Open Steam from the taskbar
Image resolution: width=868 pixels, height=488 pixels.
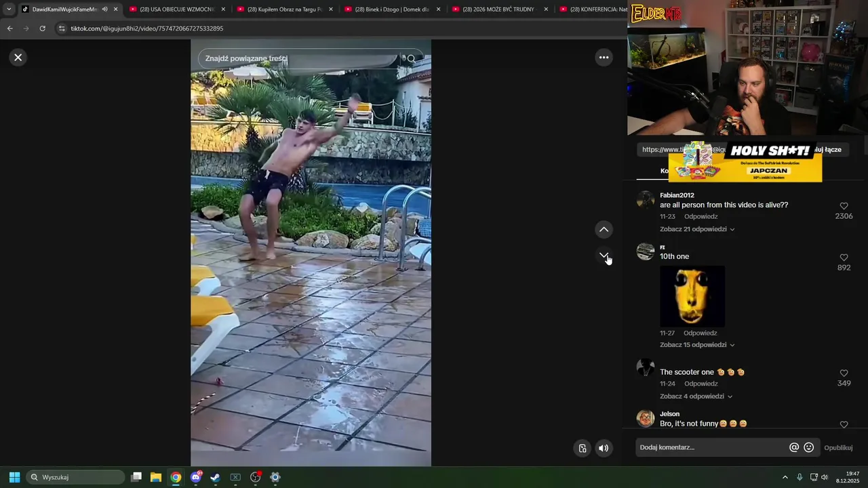coord(215,477)
